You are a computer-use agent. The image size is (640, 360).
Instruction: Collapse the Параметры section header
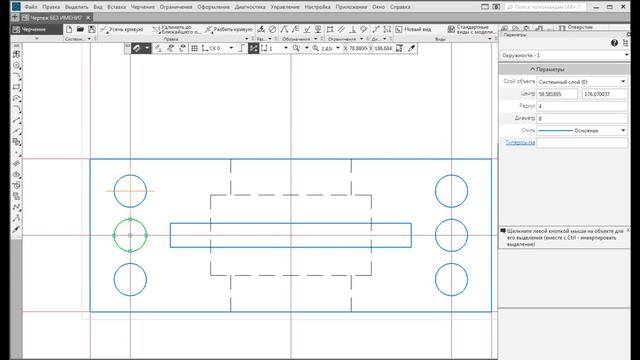point(564,69)
